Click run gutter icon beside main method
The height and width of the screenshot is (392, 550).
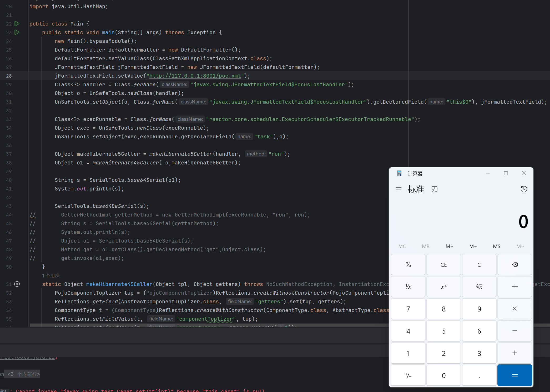17,32
